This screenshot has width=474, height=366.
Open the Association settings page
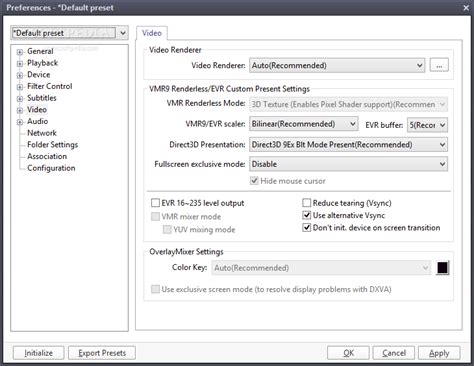[47, 156]
